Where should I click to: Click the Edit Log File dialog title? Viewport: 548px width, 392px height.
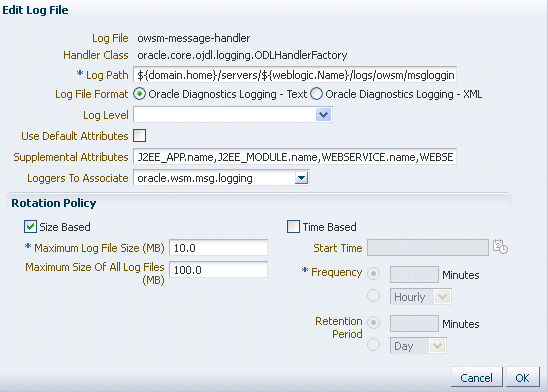click(35, 10)
